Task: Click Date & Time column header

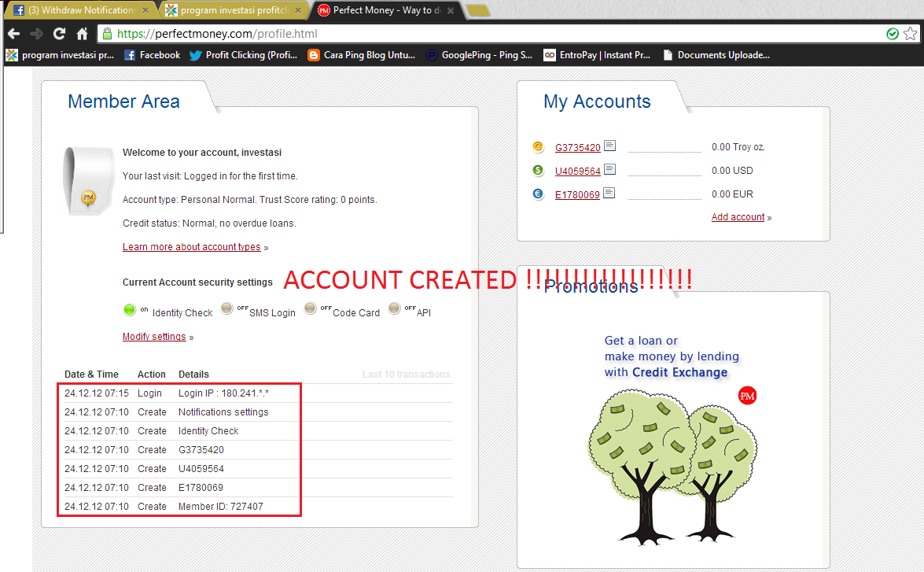Action: pos(91,375)
